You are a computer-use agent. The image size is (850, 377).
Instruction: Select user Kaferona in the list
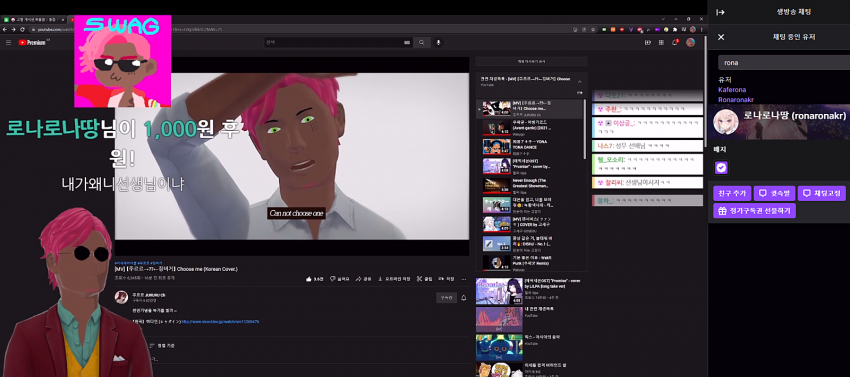(x=732, y=90)
